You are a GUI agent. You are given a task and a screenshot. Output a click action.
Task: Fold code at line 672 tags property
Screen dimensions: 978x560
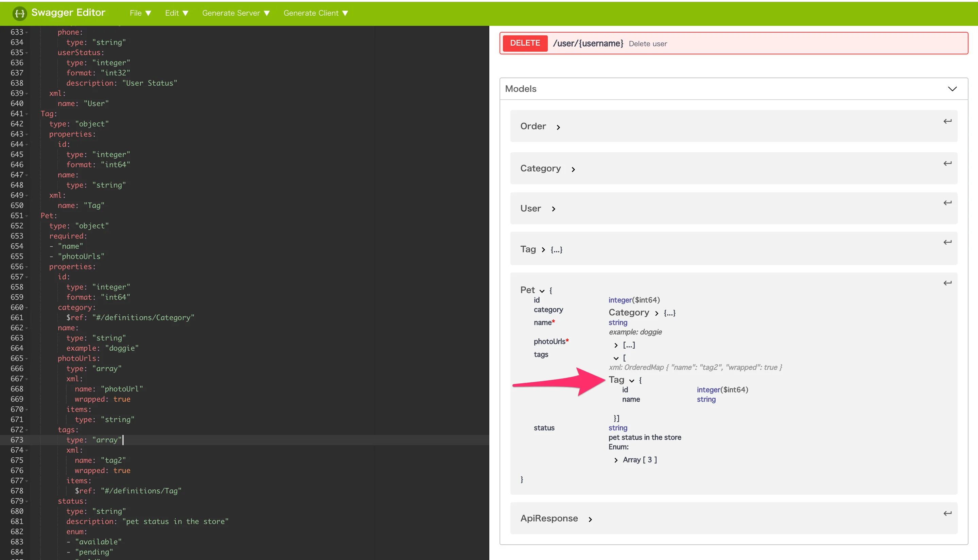pos(27,430)
